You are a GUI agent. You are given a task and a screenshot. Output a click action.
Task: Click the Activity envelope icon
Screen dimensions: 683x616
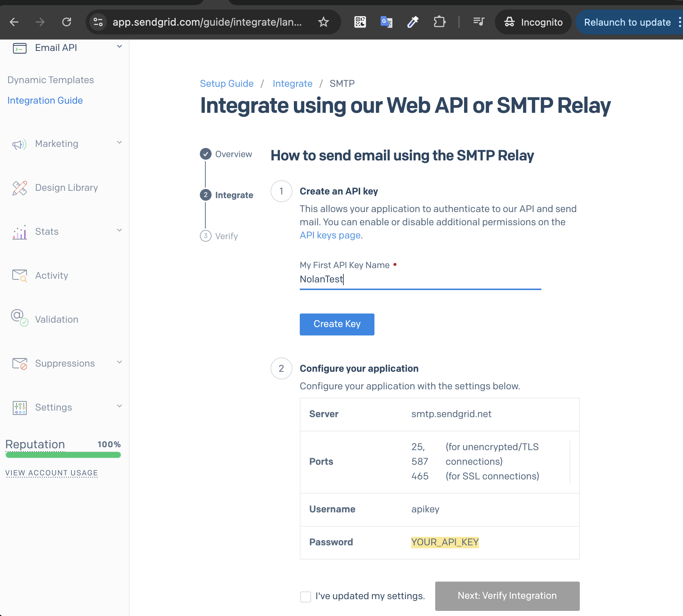tap(19, 275)
